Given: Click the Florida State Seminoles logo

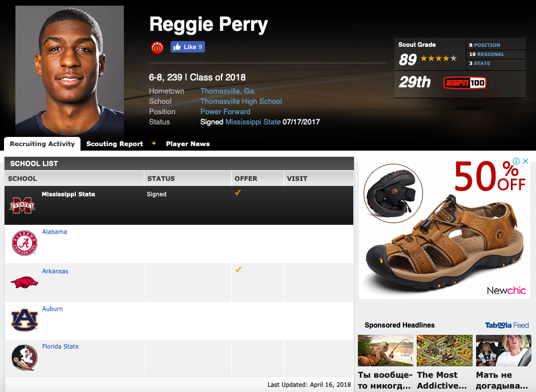Looking at the screenshot, I should click(x=25, y=358).
